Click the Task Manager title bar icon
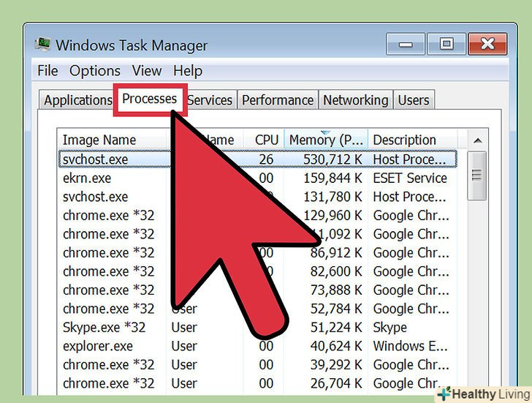This screenshot has width=532, height=403. (x=42, y=45)
